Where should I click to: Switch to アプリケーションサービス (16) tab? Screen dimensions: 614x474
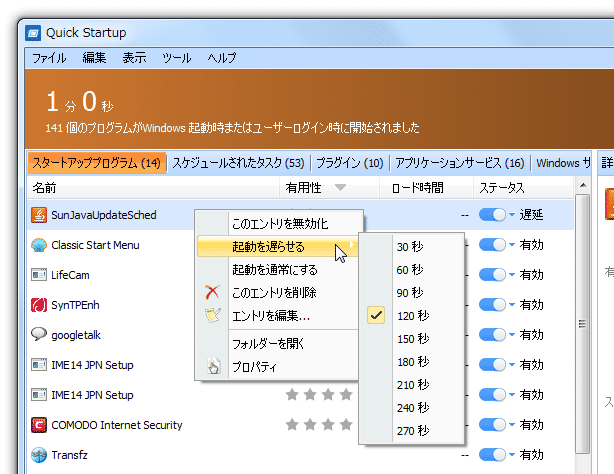460,163
